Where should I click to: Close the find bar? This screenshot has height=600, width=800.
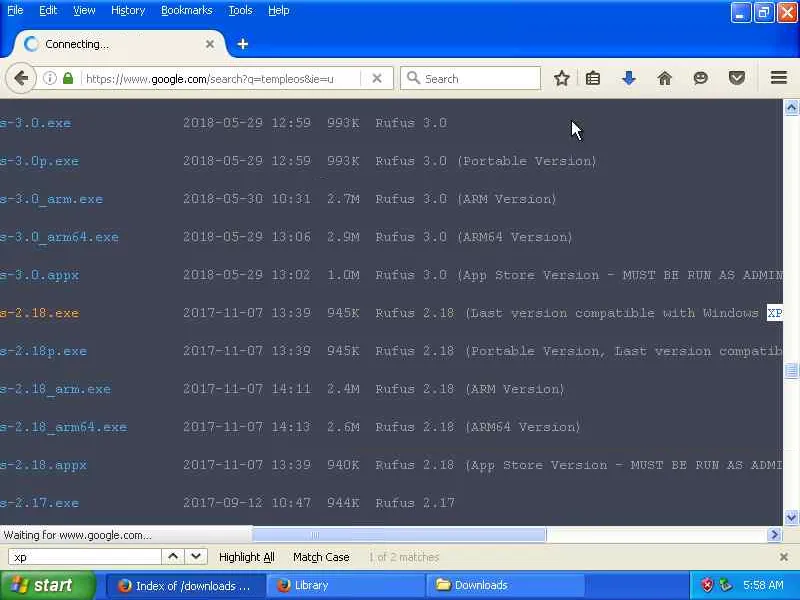[784, 557]
